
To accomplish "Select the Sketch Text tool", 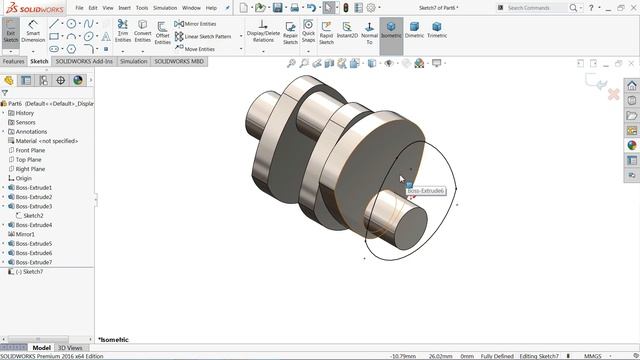I will [106, 37].
